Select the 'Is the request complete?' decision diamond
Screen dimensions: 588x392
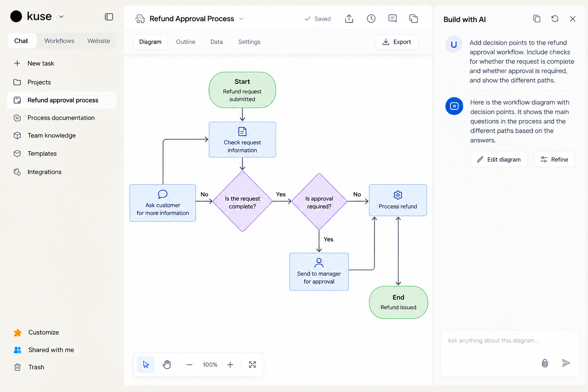coord(242,201)
